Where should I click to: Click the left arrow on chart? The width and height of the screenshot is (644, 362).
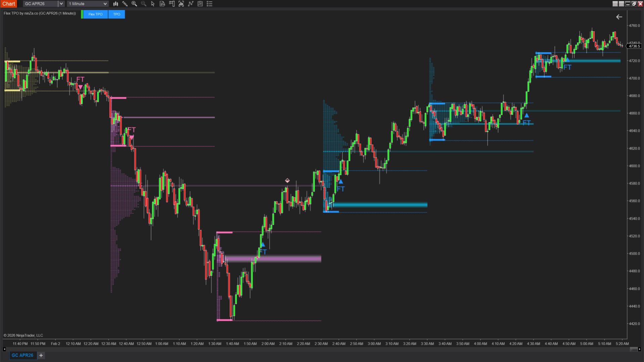pyautogui.click(x=619, y=17)
